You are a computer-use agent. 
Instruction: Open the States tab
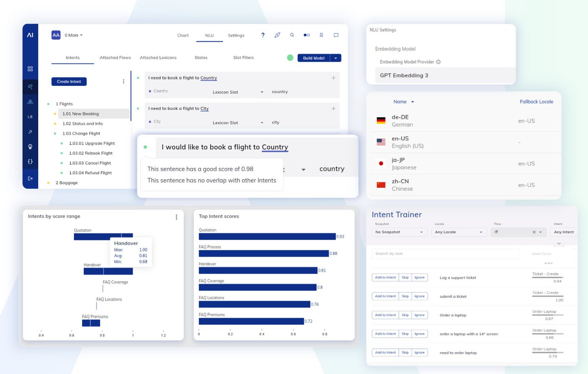tap(201, 58)
